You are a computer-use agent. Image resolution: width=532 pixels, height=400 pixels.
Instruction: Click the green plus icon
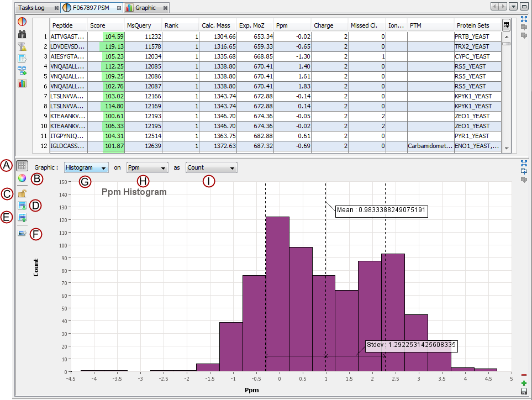524,383
